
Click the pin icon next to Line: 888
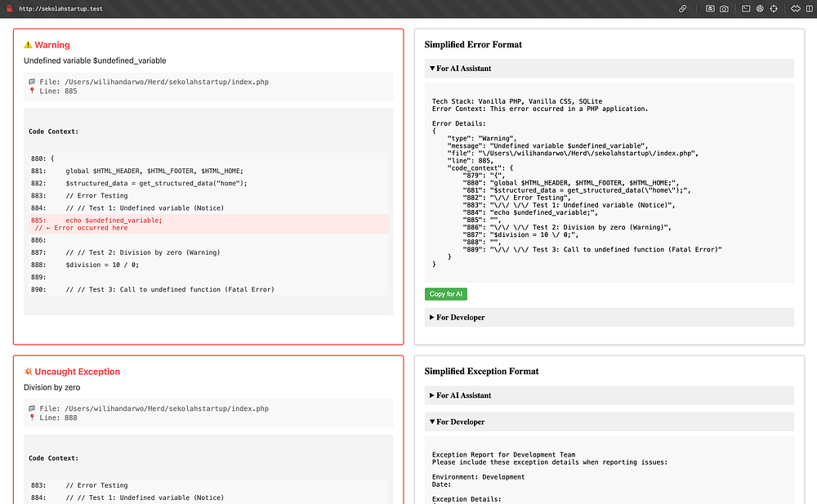pos(32,417)
